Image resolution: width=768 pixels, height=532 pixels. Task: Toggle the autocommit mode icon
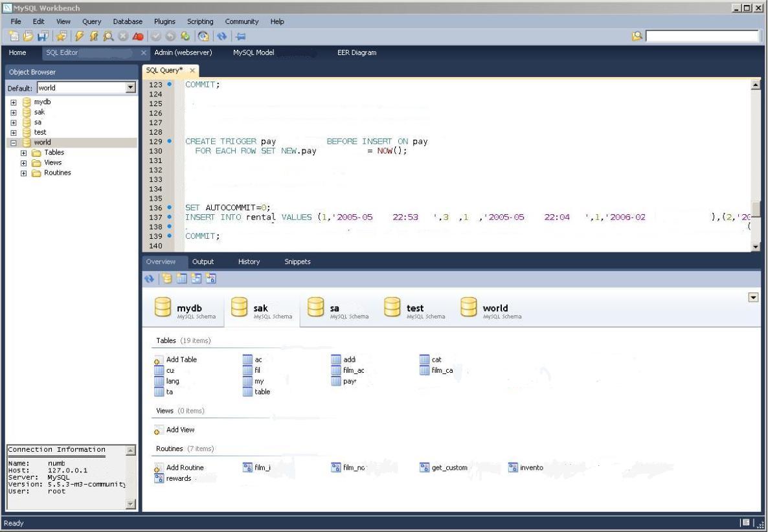click(185, 36)
